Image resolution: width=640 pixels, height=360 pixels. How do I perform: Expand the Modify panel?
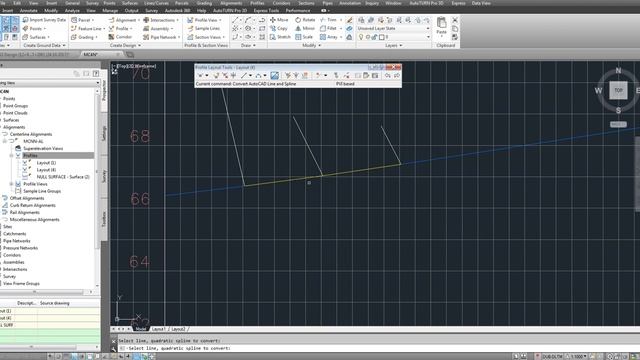[311, 45]
